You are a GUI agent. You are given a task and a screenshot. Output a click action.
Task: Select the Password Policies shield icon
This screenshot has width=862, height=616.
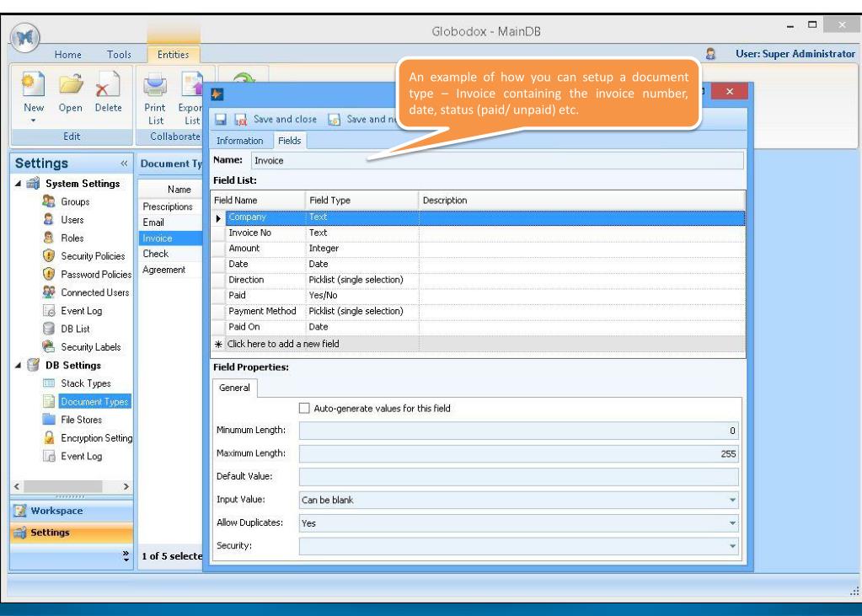pos(49,274)
